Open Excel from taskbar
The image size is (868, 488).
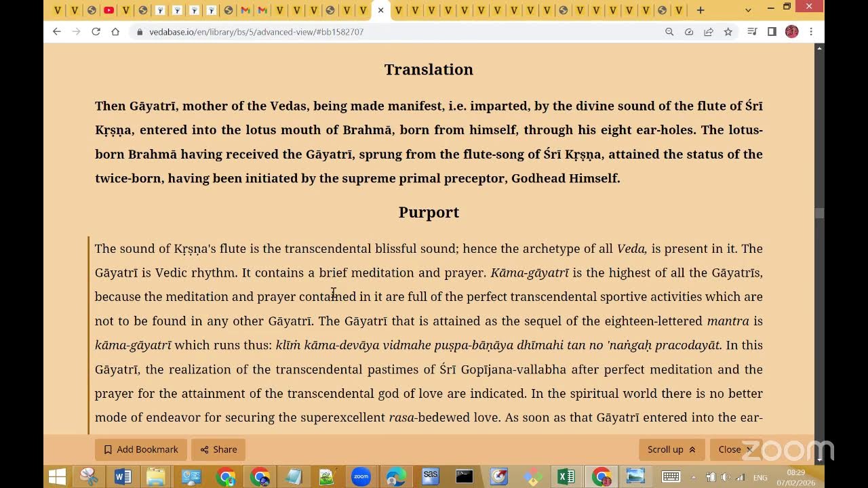point(566,476)
